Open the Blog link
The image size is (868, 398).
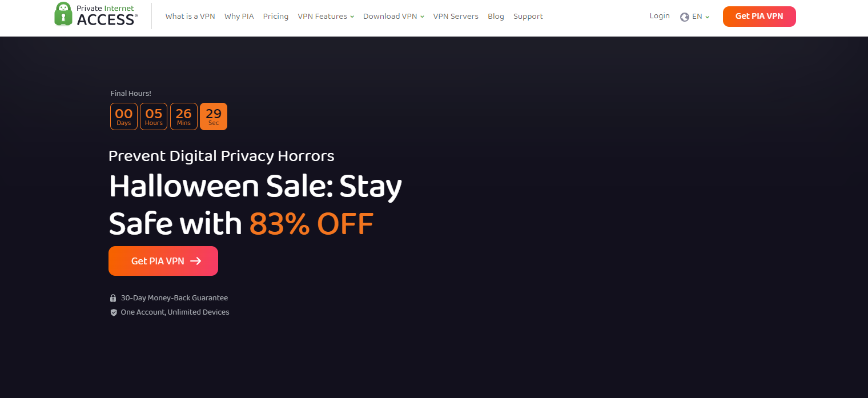pyautogui.click(x=496, y=17)
